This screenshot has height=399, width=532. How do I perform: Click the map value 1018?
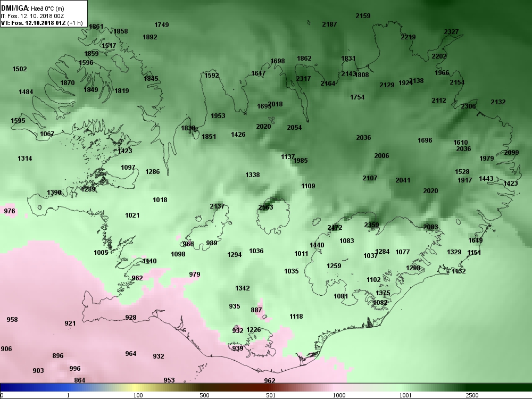coord(160,200)
